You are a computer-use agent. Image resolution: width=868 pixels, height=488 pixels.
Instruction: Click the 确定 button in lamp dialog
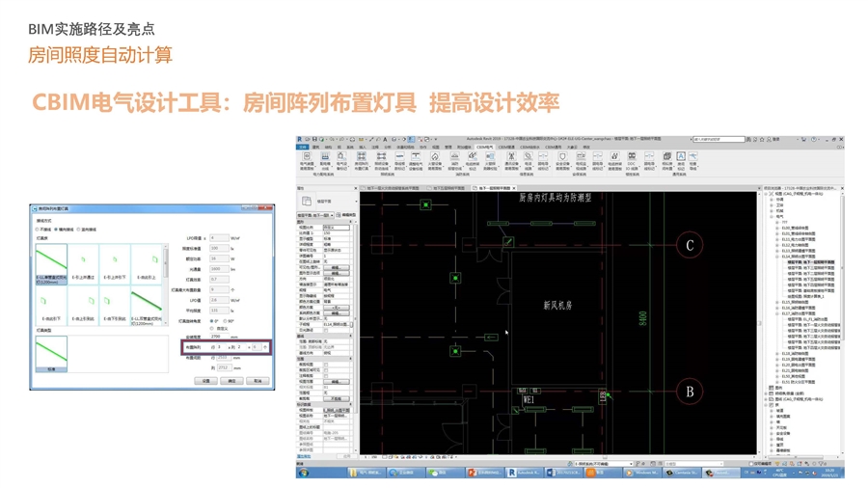click(231, 381)
